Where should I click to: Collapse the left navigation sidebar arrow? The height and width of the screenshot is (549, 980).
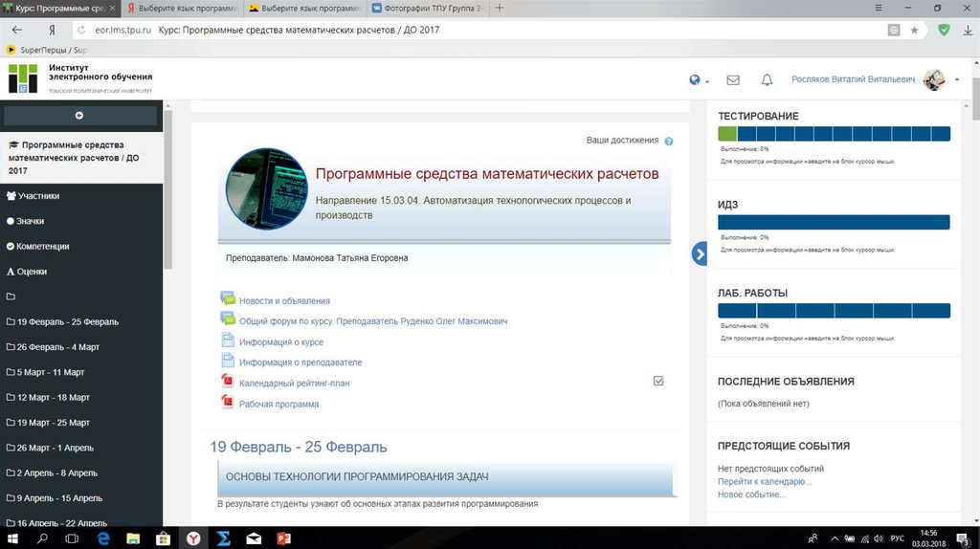(x=79, y=116)
